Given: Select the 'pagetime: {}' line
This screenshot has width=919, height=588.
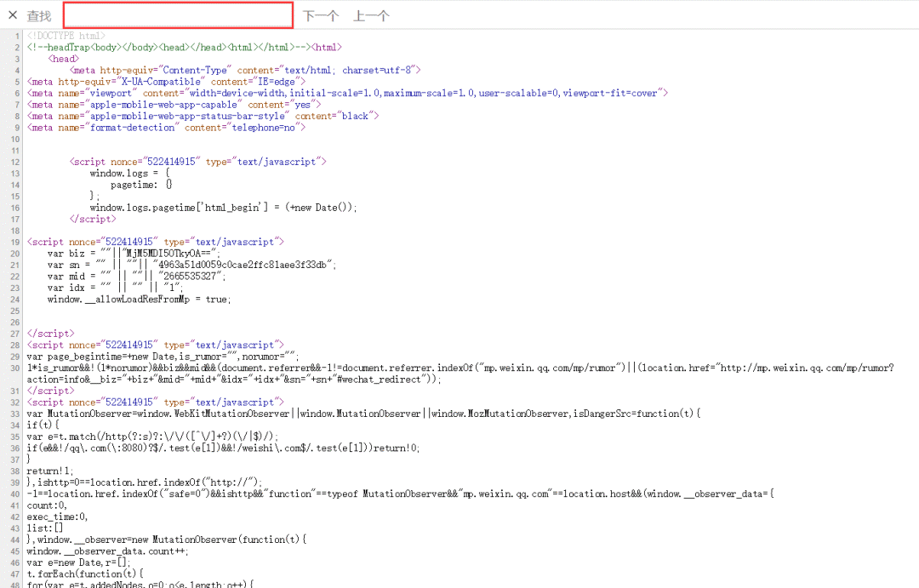Looking at the screenshot, I should (x=141, y=185).
